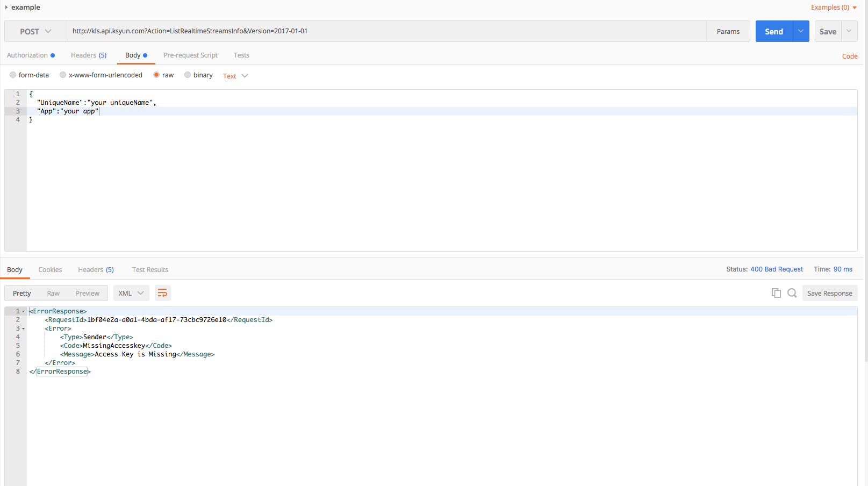Select x-www-form-urlencoded body type
Screen dimensions: 868x486
pyautogui.click(x=63, y=75)
